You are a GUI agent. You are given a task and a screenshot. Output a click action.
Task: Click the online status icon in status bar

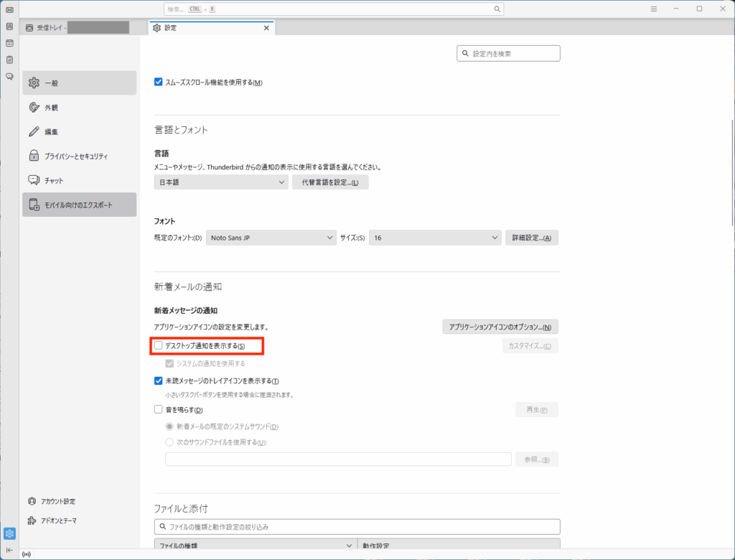[x=27, y=554]
